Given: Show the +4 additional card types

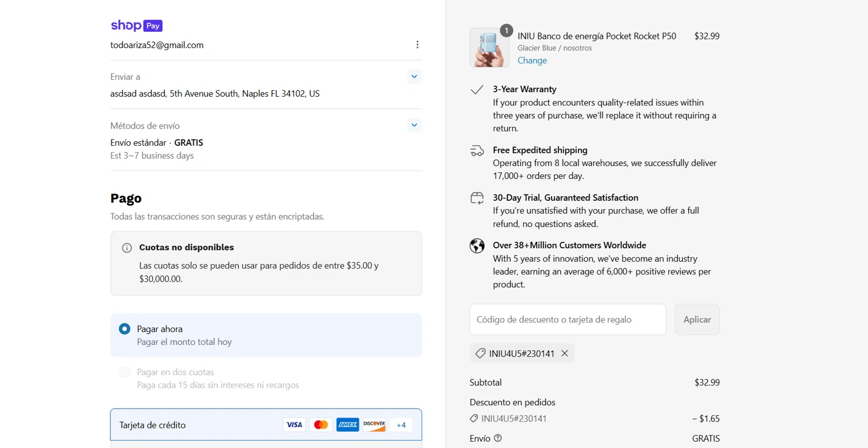Looking at the screenshot, I should tap(401, 425).
